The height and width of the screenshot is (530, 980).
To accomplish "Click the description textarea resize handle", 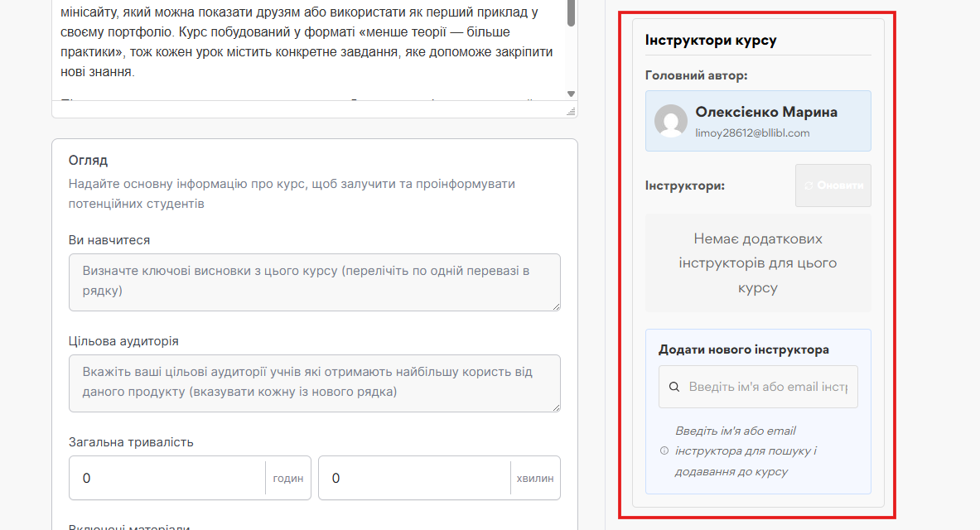I will [x=571, y=111].
